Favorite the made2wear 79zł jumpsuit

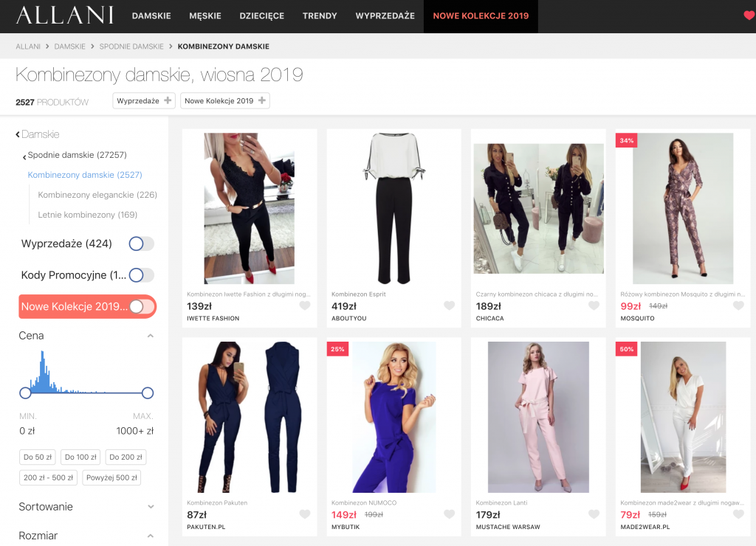pyautogui.click(x=738, y=514)
